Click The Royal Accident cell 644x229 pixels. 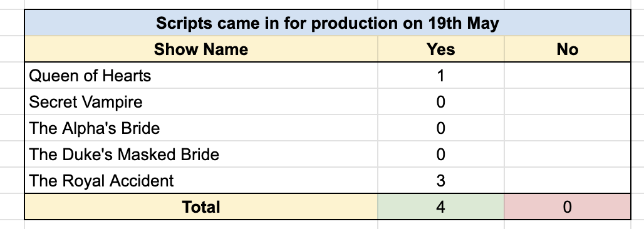click(201, 181)
